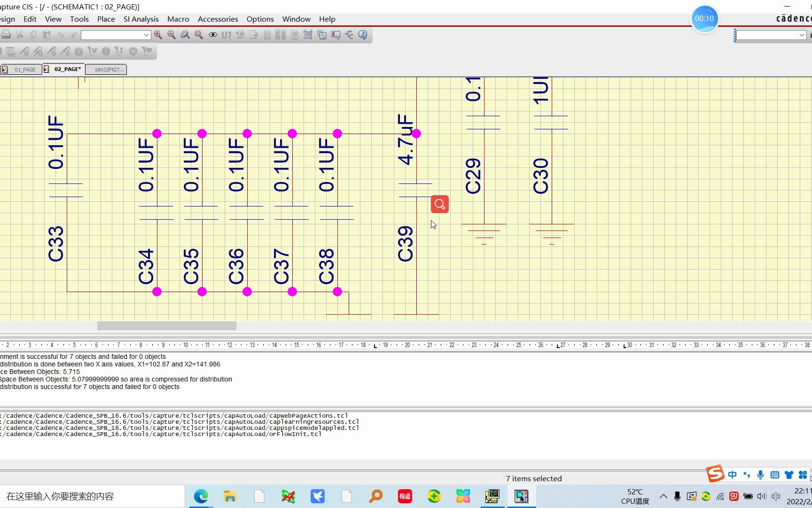The width and height of the screenshot is (812, 508).
Task: Click the simulation profile icon
Action: pos(10,51)
